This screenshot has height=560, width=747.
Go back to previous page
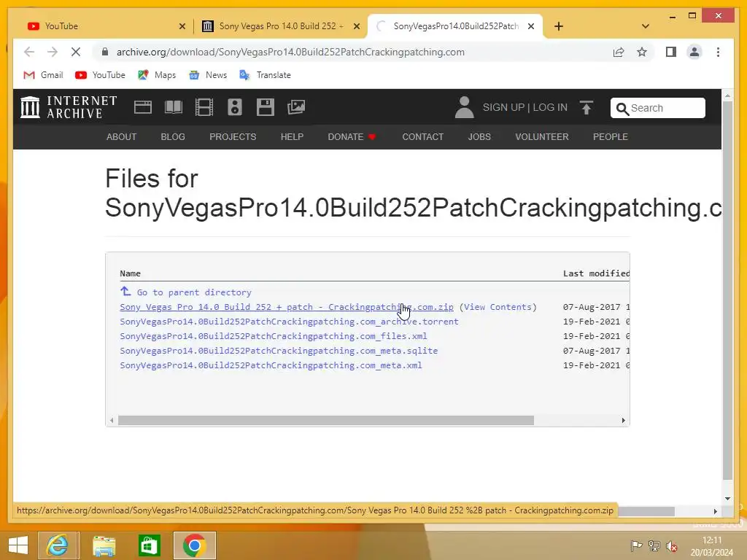coord(29,52)
